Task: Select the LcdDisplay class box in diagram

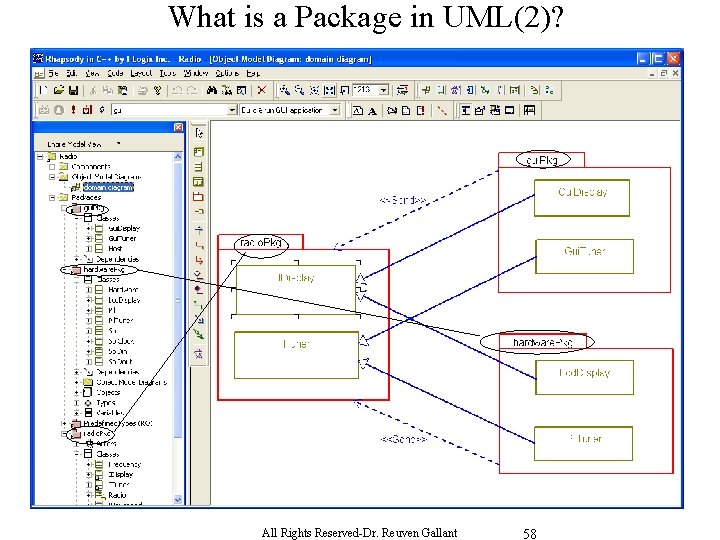Action: [585, 377]
